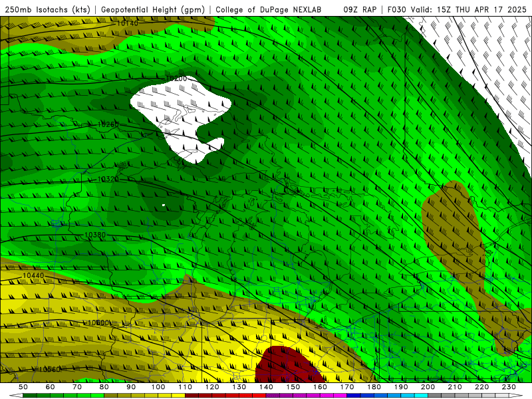The image size is (532, 399).
Task: Click the 120 value on the color scale
Action: (x=212, y=387)
